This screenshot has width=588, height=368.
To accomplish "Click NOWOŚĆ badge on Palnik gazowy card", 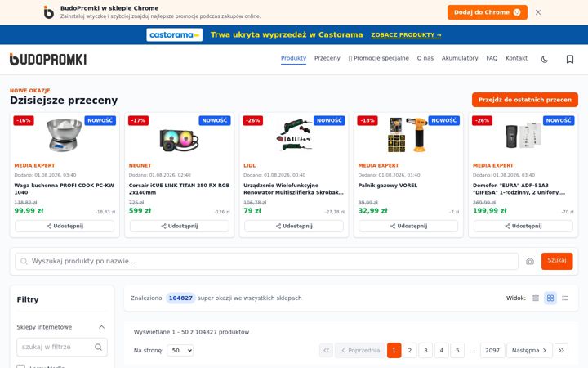I will pyautogui.click(x=443, y=120).
